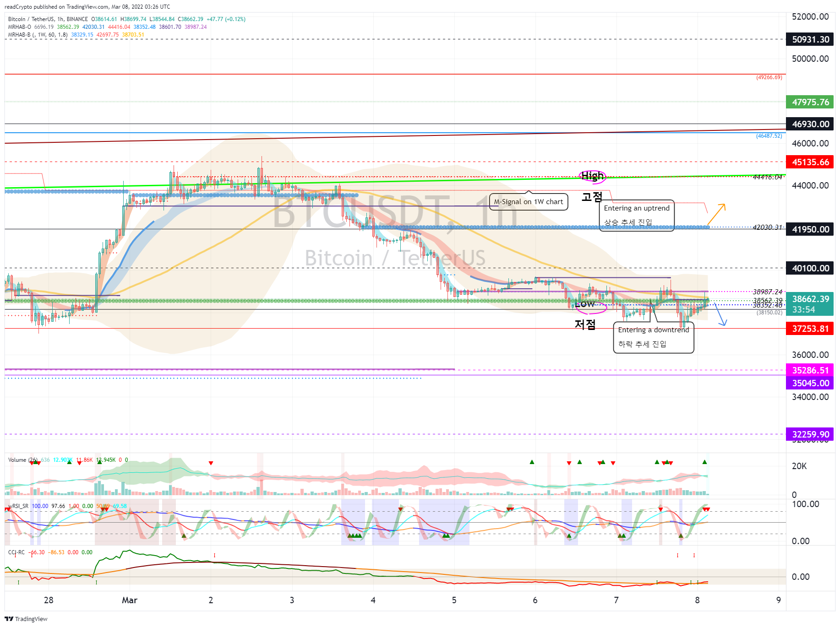Click the green 47975.76 price label
This screenshot has height=627, width=840.
(x=810, y=102)
